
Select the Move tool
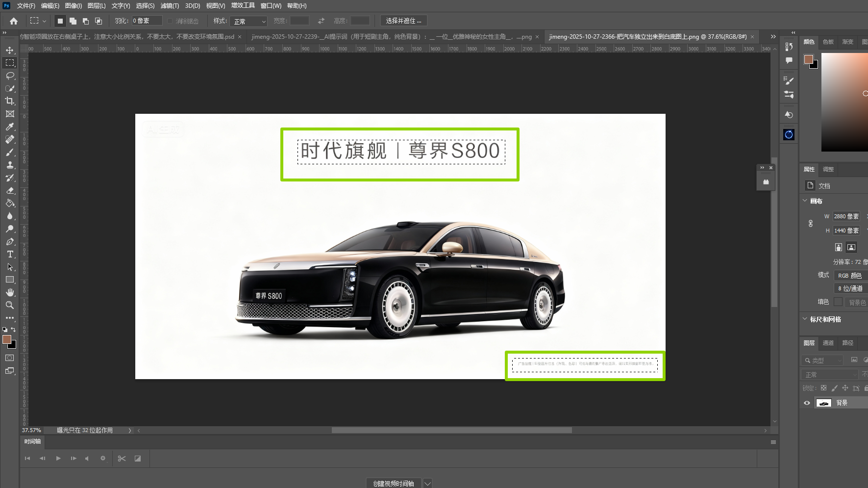(10, 50)
